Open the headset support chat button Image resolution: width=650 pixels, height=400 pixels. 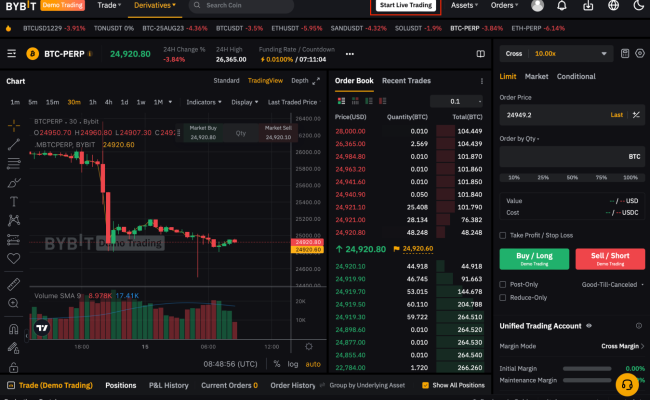tap(627, 383)
